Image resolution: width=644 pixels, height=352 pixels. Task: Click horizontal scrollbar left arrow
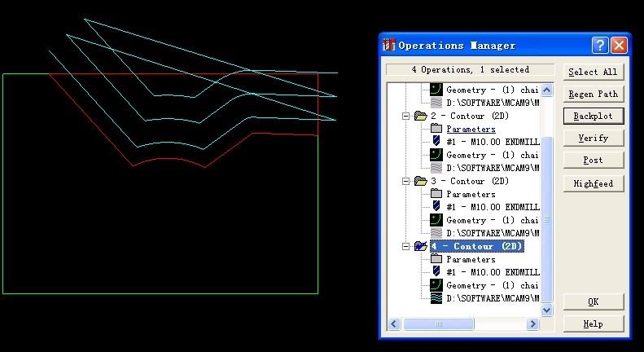tap(394, 324)
